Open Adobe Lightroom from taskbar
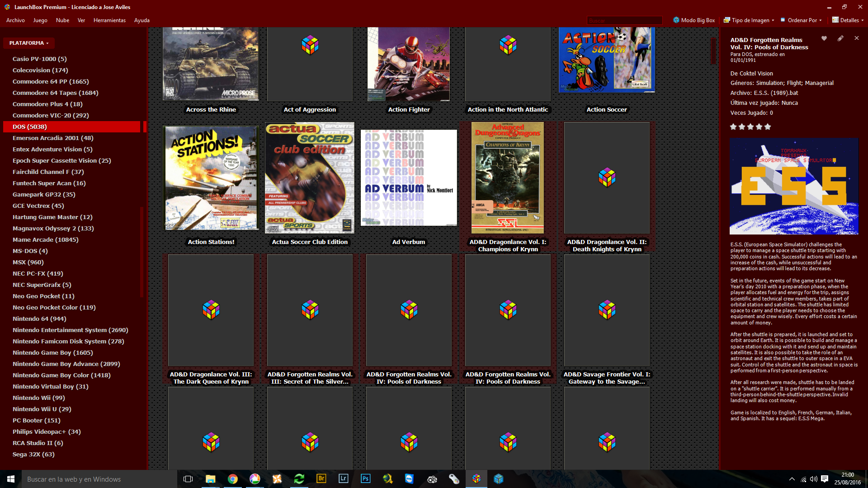The height and width of the screenshot is (488, 868). pos(344,479)
